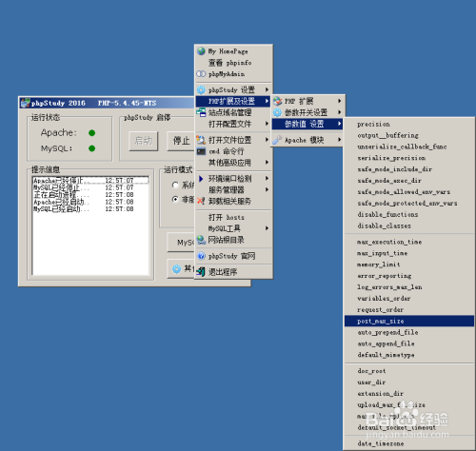
Task: Expand the Apache 模块 submenu arrow
Action: [x=340, y=140]
